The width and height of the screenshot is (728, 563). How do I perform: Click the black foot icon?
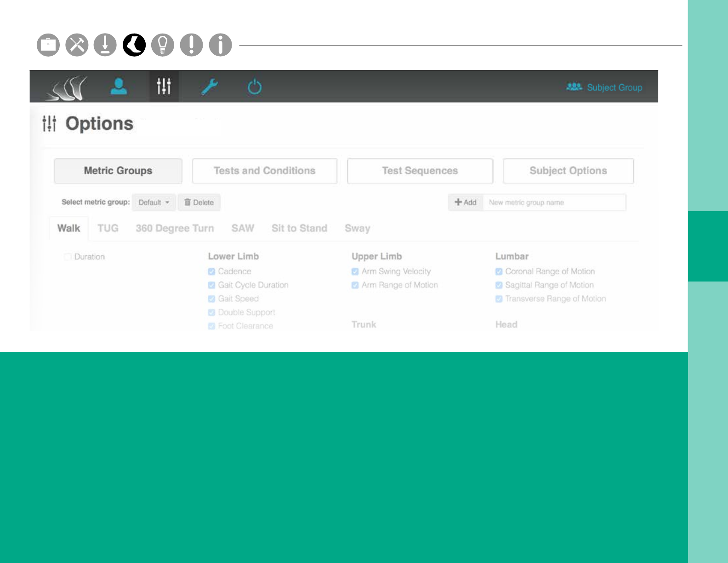(134, 45)
